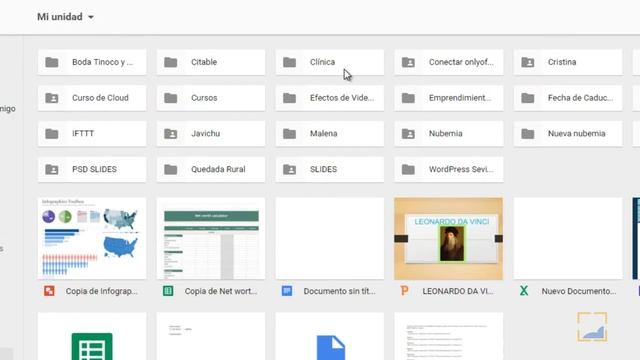Open the Leonardo Da Vinci presentation thumbnail
Image resolution: width=640 pixels, height=360 pixels.
pyautogui.click(x=449, y=239)
